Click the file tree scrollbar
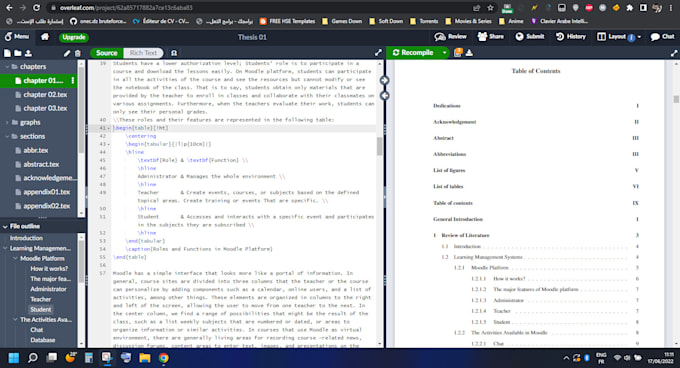This screenshot has height=368, width=680. point(82,111)
